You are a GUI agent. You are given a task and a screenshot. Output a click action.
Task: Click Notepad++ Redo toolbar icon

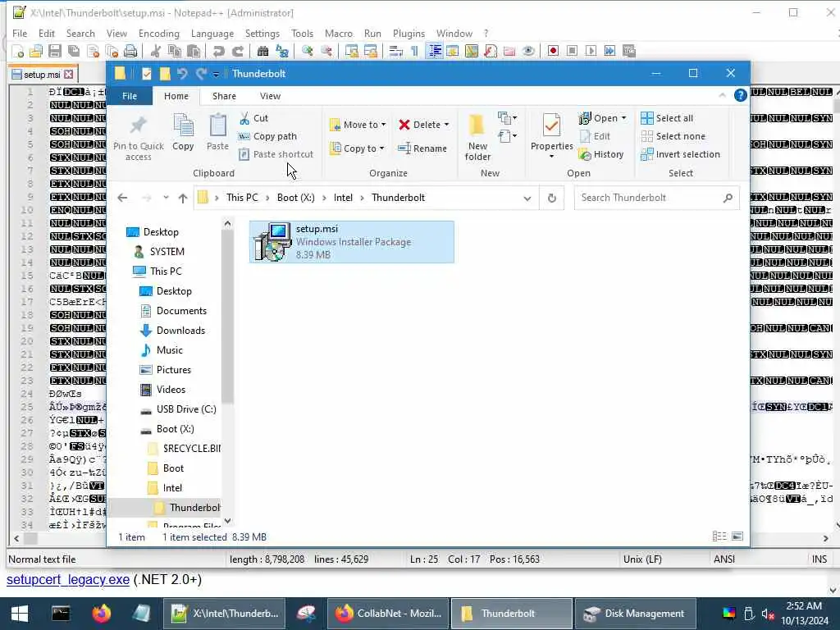pyautogui.click(x=237, y=51)
